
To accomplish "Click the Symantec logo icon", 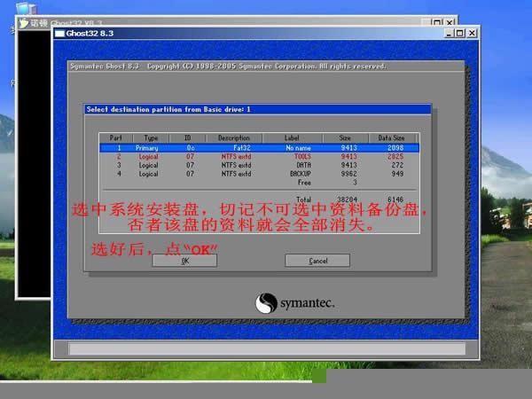I will 268,304.
